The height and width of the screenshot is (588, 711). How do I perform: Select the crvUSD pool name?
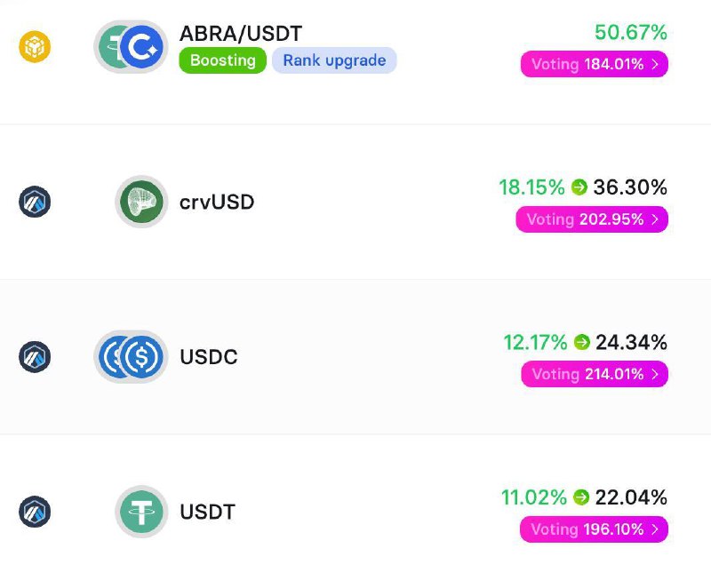[x=217, y=202]
